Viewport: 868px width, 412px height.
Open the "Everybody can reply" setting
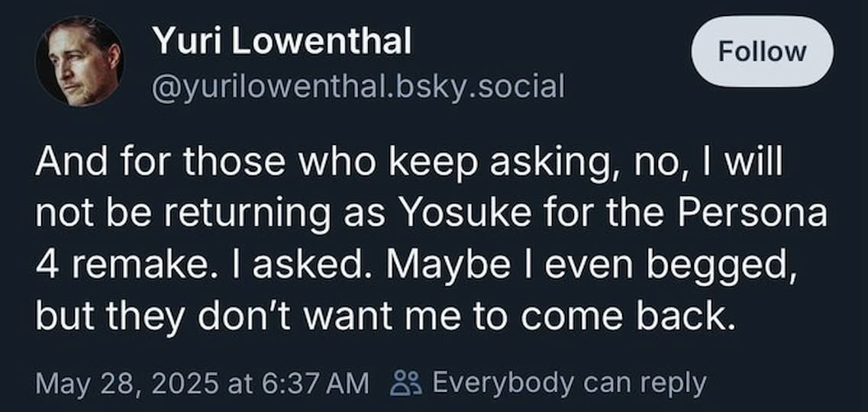[x=569, y=383]
